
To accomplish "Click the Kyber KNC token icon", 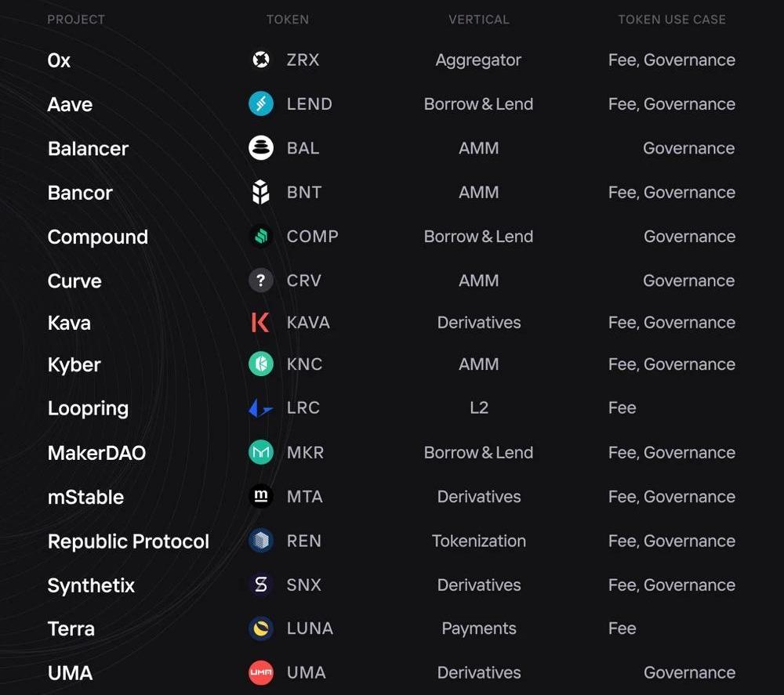I will 260,364.
